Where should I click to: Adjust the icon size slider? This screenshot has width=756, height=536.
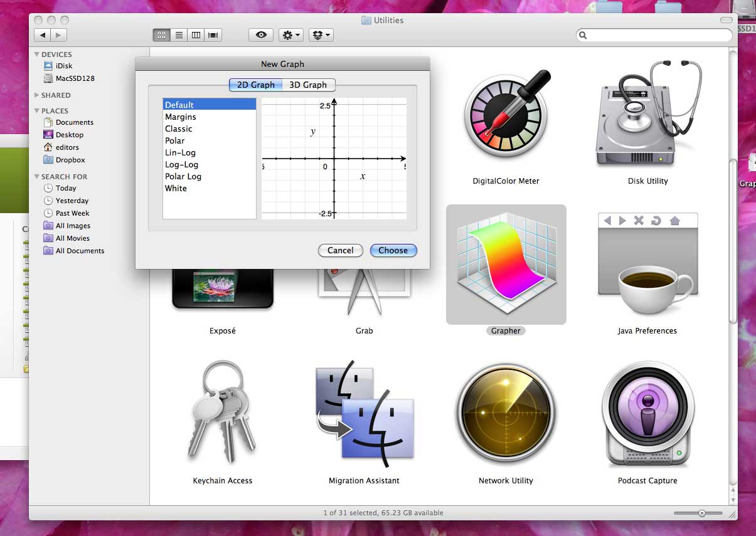701,513
